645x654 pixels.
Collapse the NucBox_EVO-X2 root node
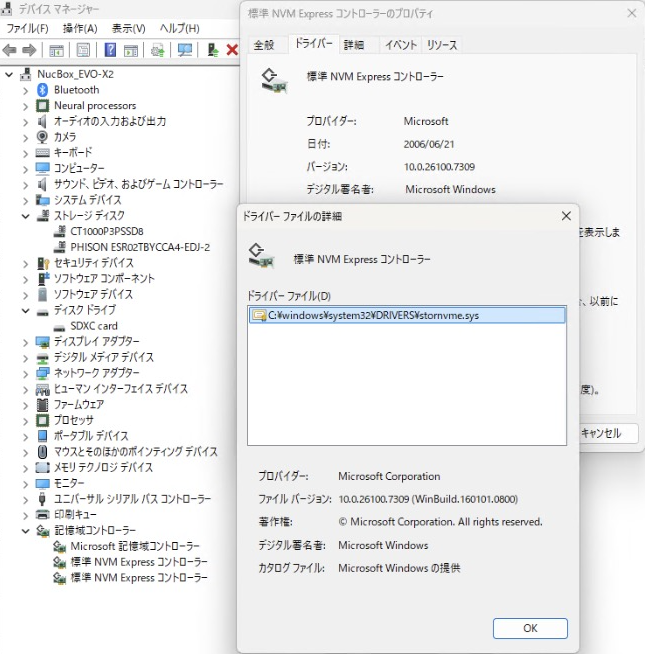[x=10, y=75]
